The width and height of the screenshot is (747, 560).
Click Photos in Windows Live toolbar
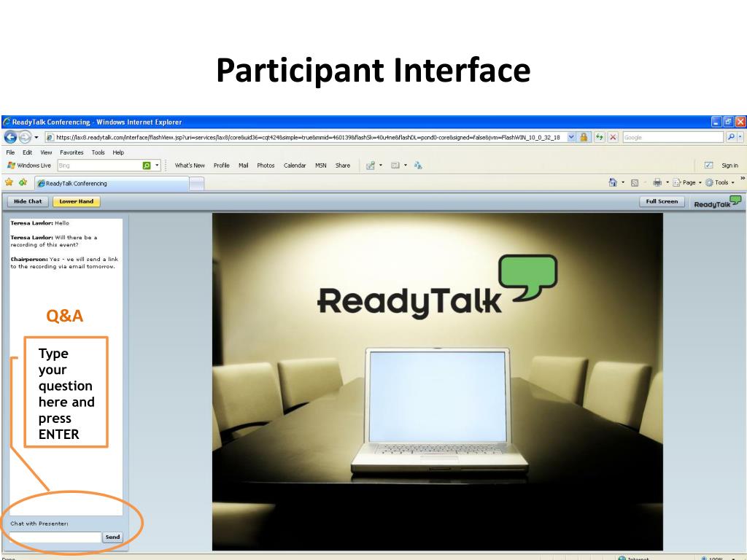click(266, 166)
